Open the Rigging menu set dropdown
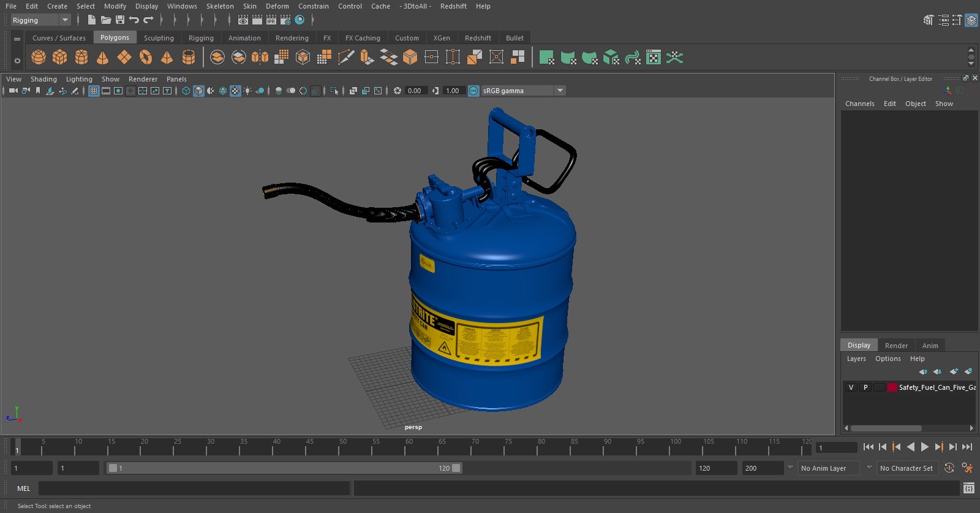 coord(40,20)
